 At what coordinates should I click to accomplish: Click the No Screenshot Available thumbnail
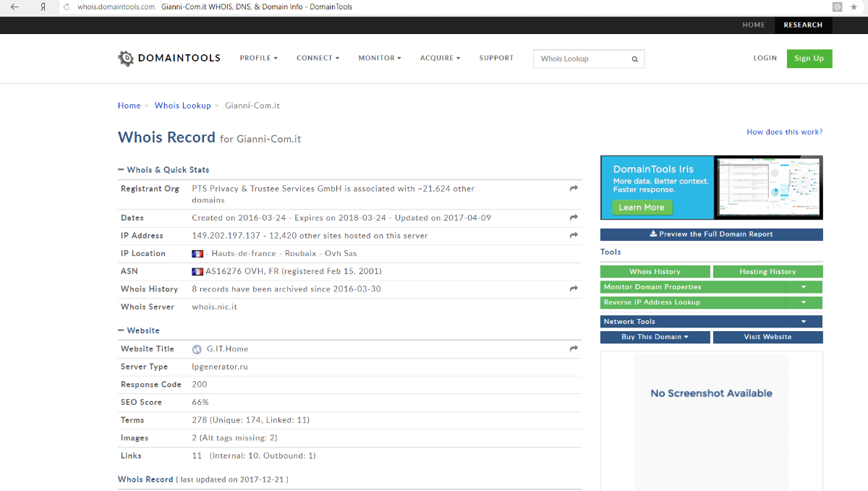pos(711,421)
